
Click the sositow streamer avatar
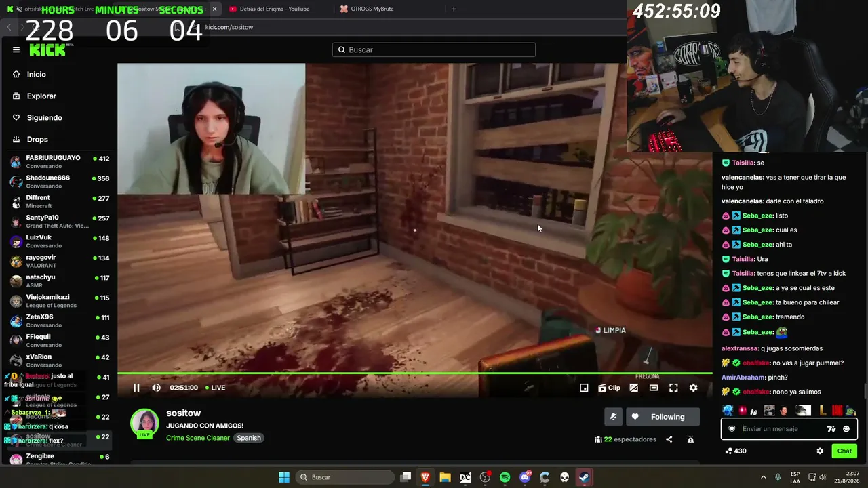[144, 423]
